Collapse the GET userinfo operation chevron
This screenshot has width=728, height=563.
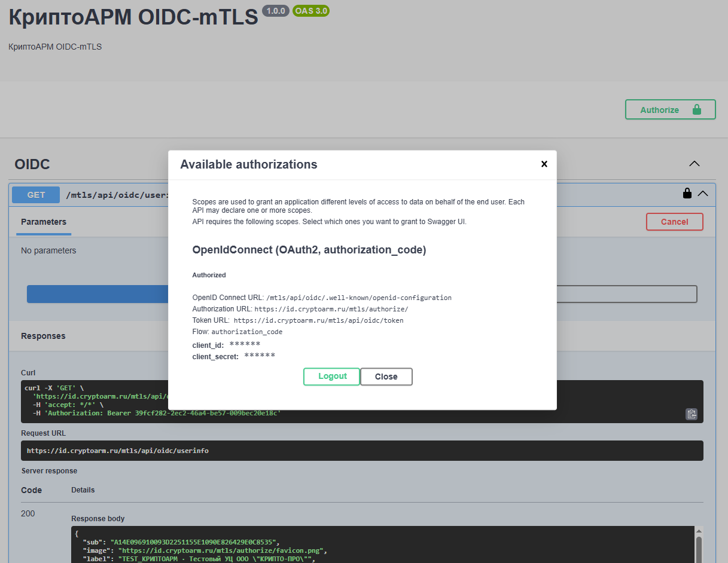click(703, 193)
